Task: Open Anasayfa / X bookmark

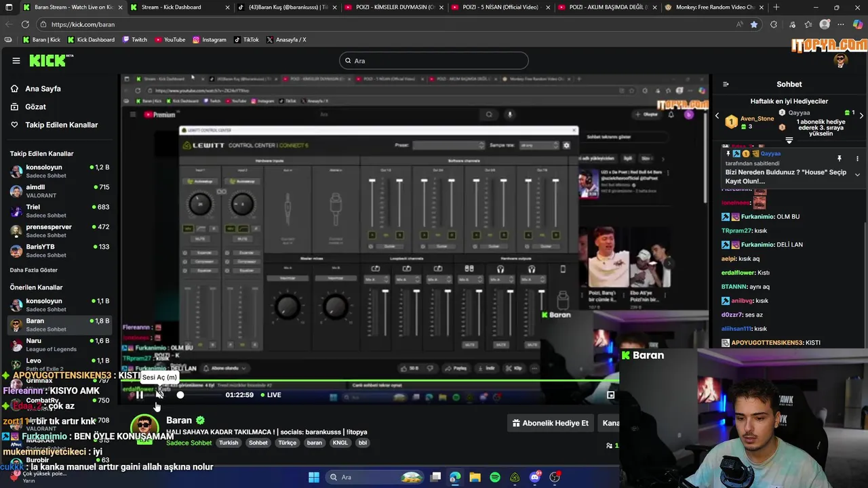Action: tap(287, 39)
